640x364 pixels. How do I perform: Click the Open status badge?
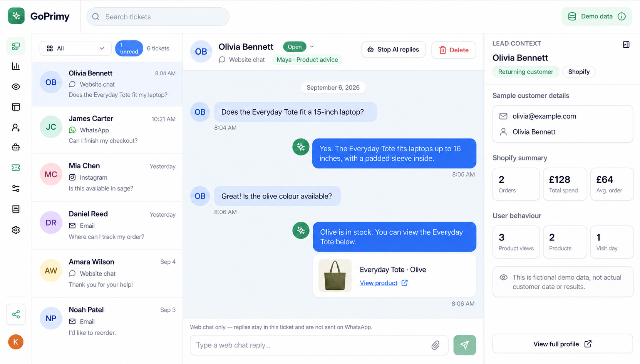click(295, 47)
